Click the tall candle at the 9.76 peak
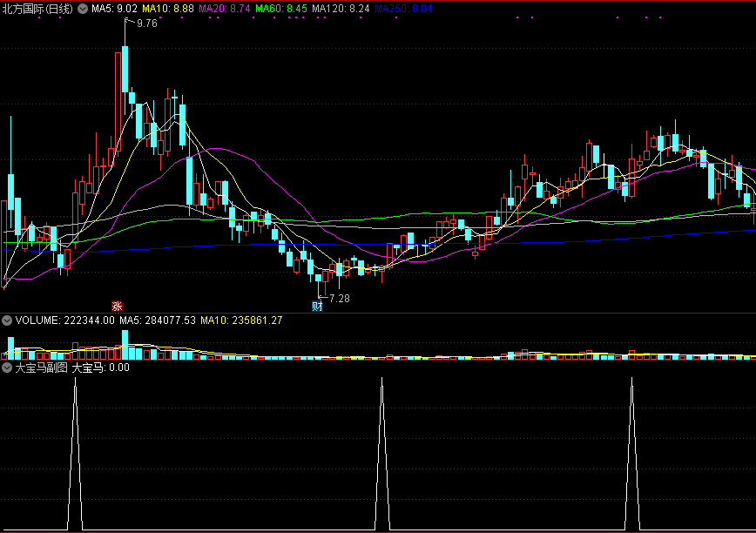The height and width of the screenshot is (533, 756). click(x=125, y=69)
